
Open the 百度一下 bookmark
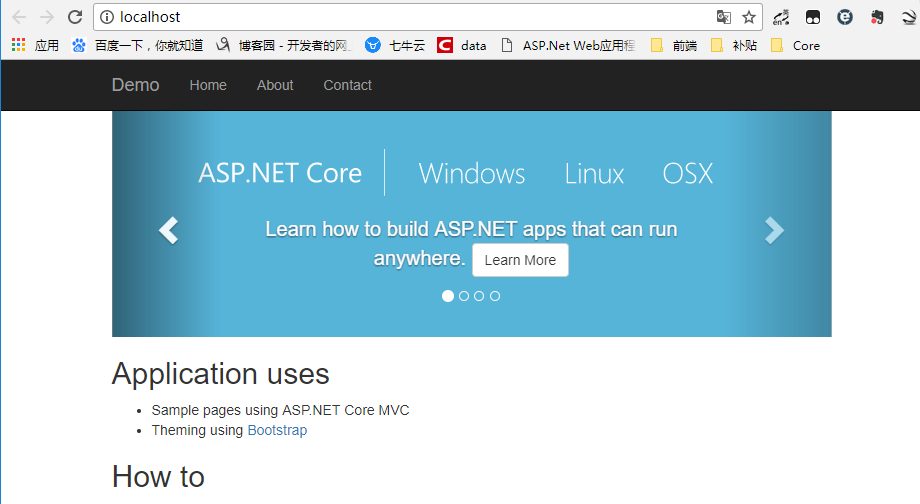[137, 45]
